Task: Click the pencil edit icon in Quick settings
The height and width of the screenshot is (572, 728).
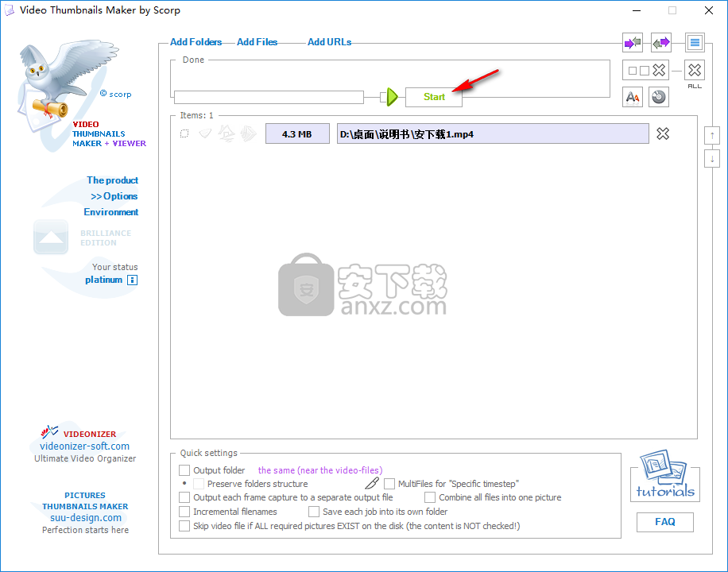Action: click(x=372, y=483)
